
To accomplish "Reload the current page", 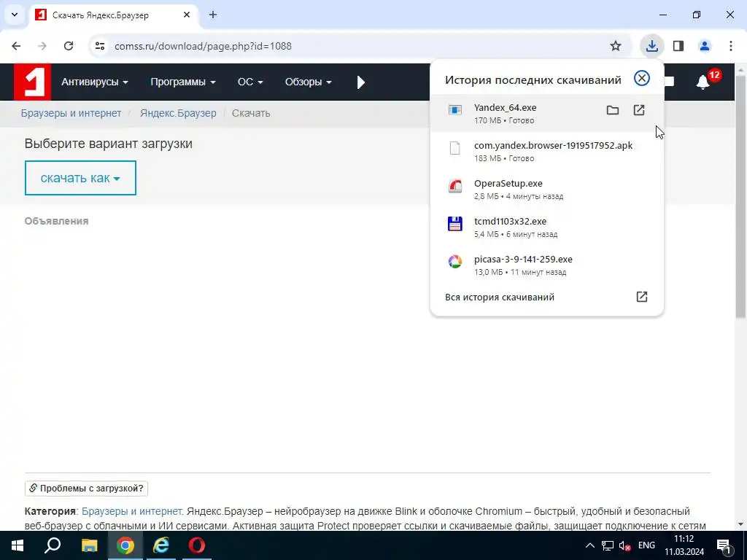I will coord(69,46).
